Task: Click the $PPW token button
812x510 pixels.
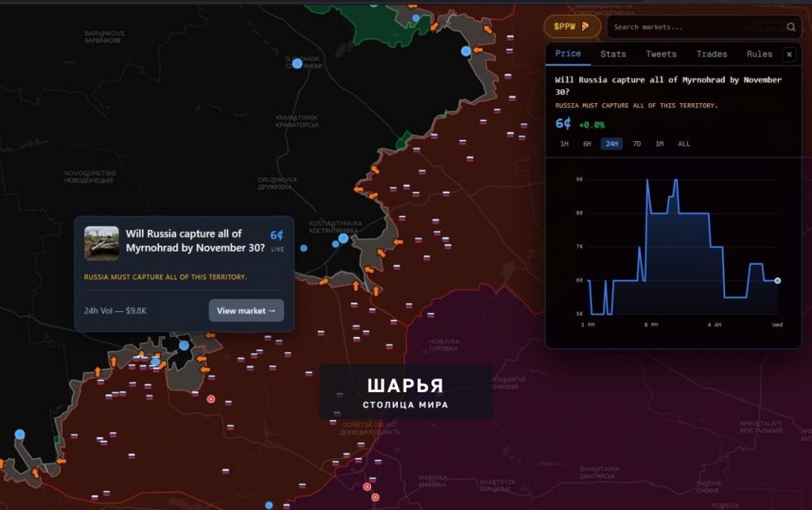Action: click(x=572, y=27)
